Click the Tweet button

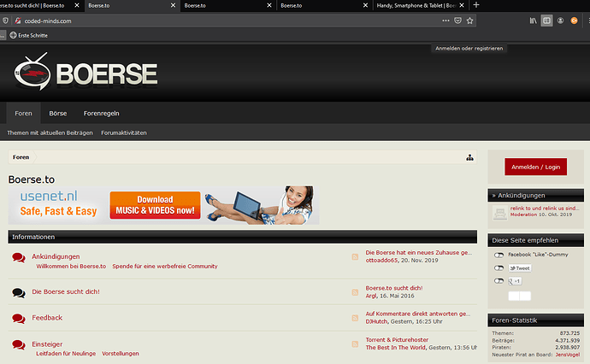pos(520,268)
